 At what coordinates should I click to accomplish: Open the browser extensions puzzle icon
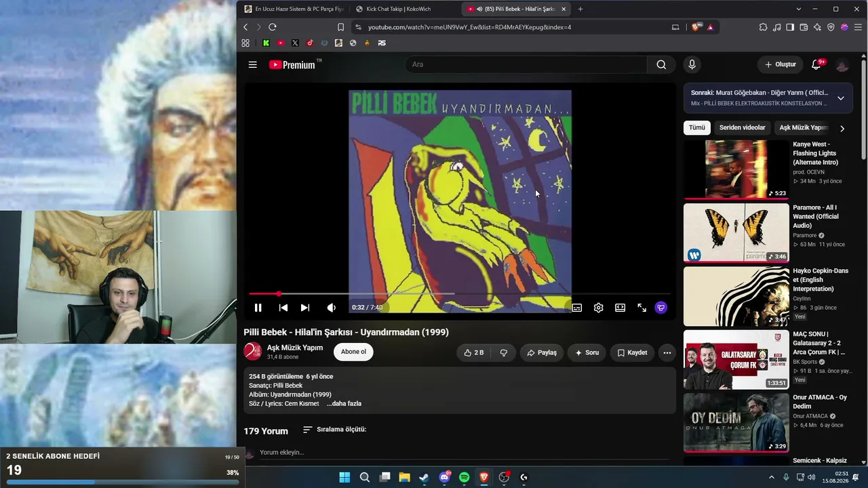tap(764, 27)
